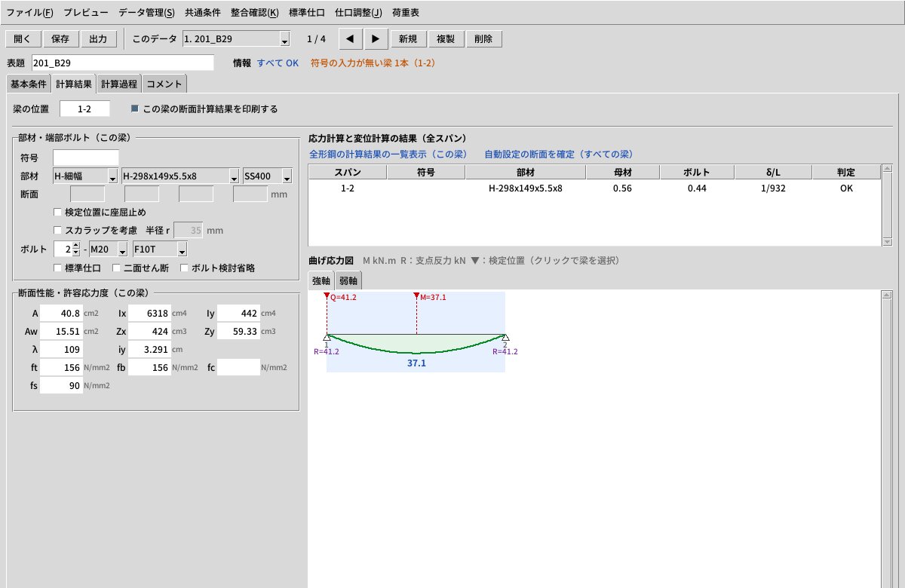Go to previous data with left arrow
This screenshot has height=588, width=905.
349,39
